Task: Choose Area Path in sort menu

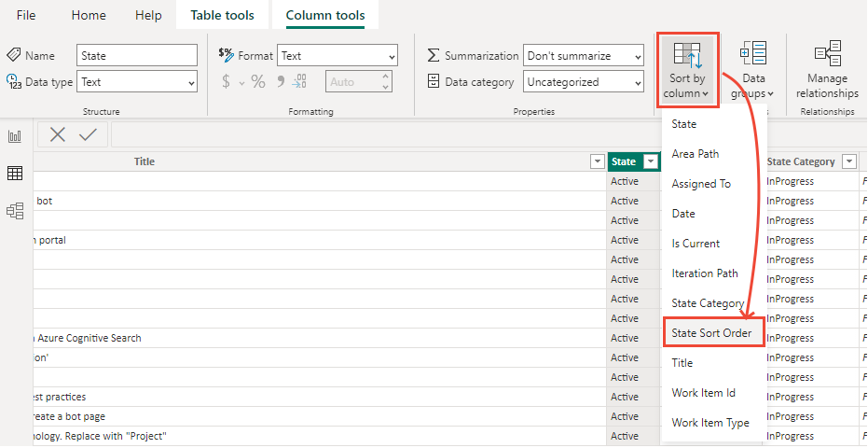Action: (714, 154)
